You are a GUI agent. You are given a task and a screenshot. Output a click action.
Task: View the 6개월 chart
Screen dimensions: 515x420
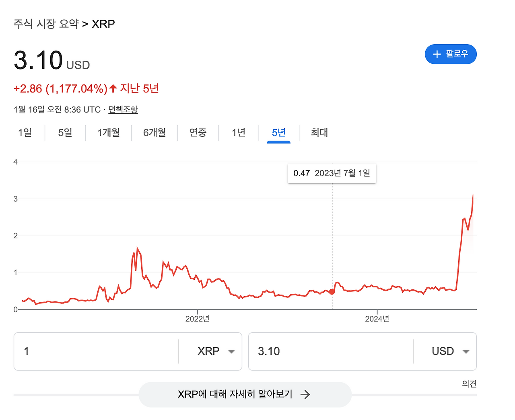point(154,133)
